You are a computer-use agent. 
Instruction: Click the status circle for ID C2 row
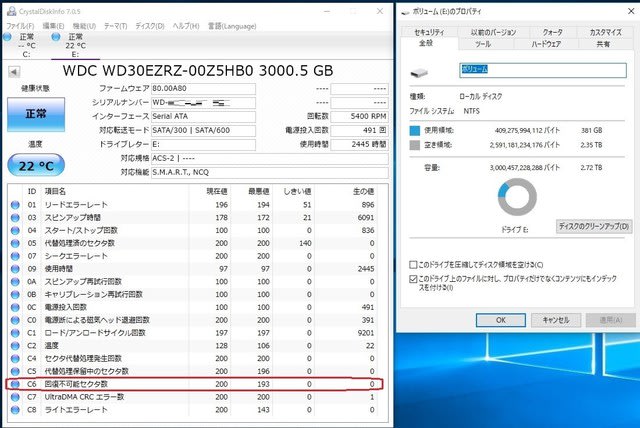click(15, 346)
